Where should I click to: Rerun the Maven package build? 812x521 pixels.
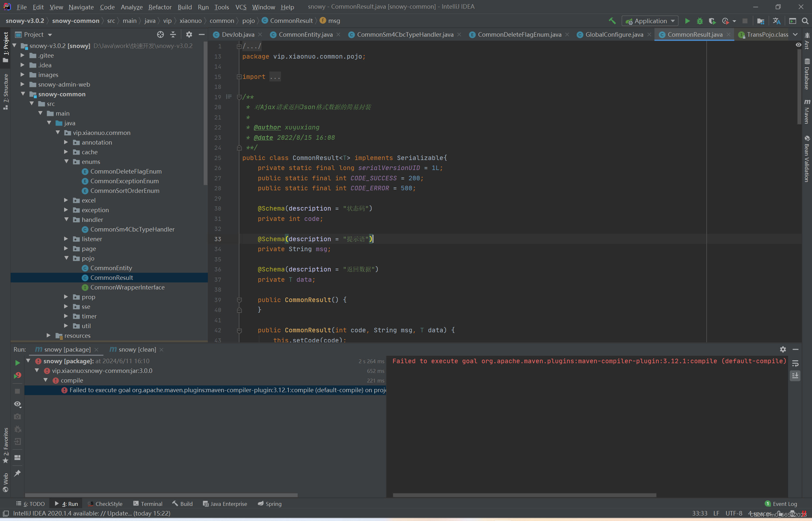(17, 363)
